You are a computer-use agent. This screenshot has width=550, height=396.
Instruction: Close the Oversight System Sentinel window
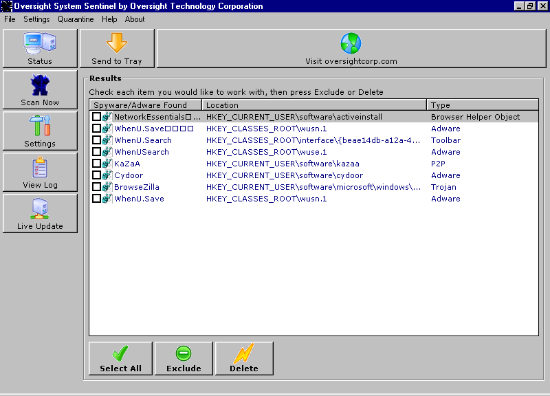(542, 6)
